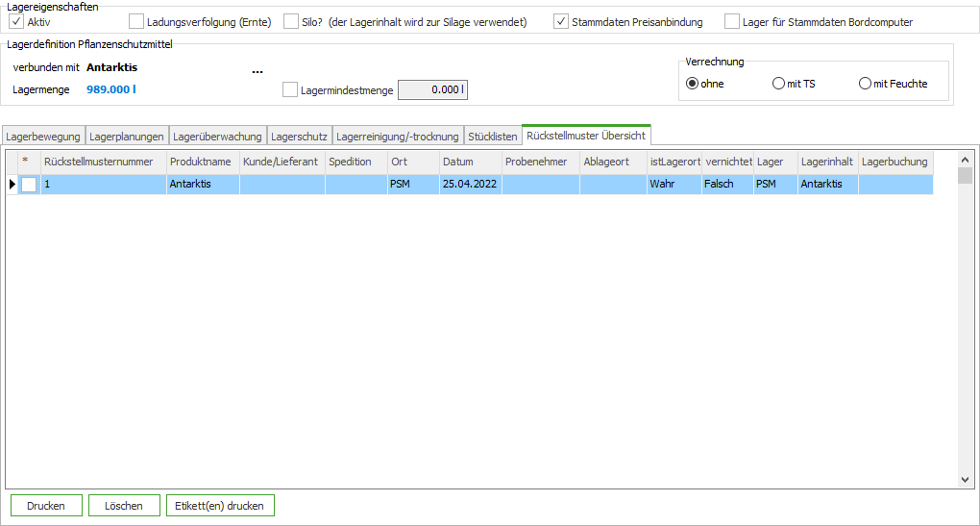Choose the 'mit Feuchte' Verrechnung option

coord(865,84)
